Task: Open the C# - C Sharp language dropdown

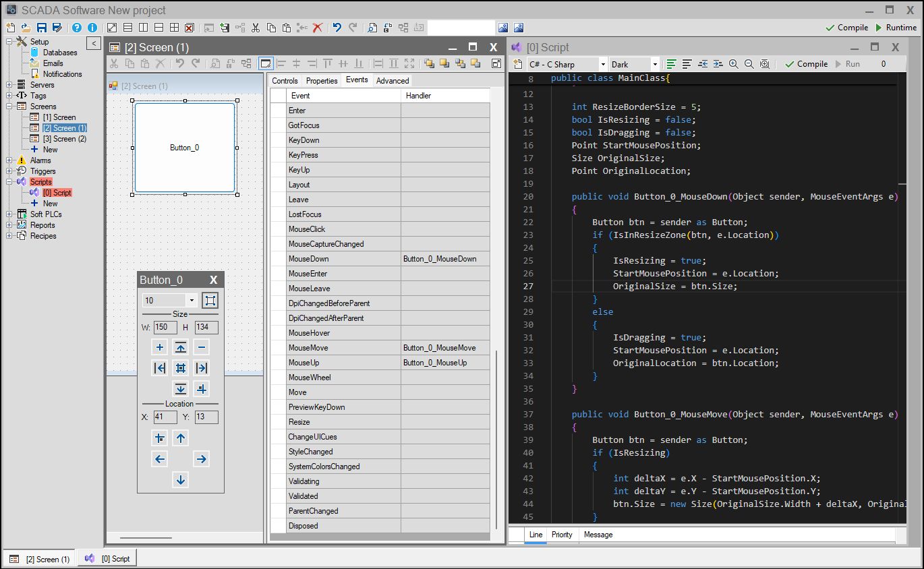Action: pyautogui.click(x=567, y=64)
